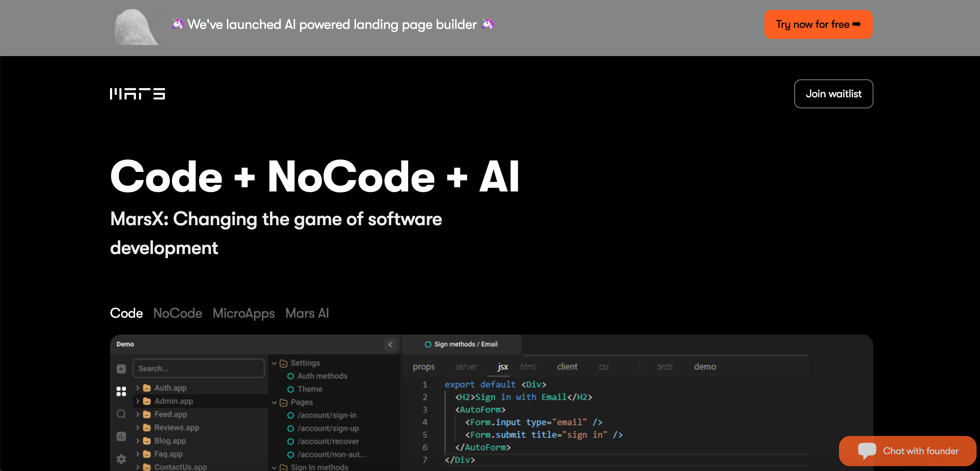Open the jsx editor tab
Screen dimensions: 980x471
[503, 367]
